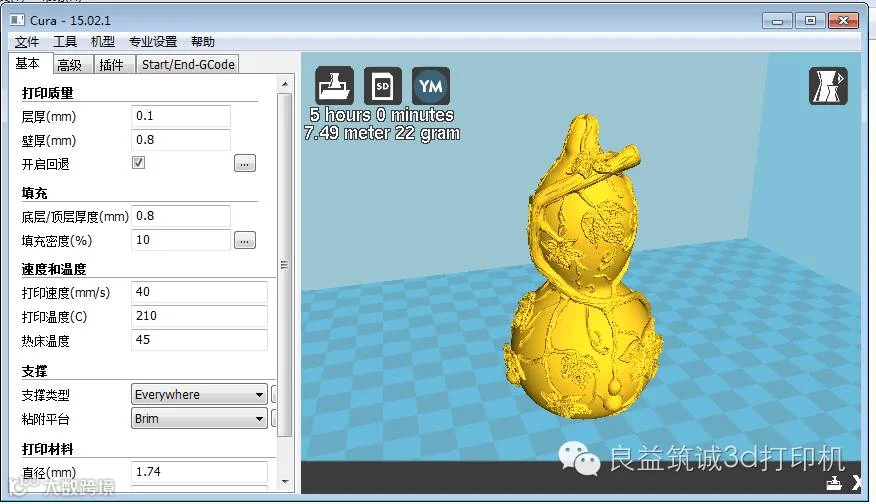Switch to the 基本 tab
Screen dimensions: 876x504
31,64
